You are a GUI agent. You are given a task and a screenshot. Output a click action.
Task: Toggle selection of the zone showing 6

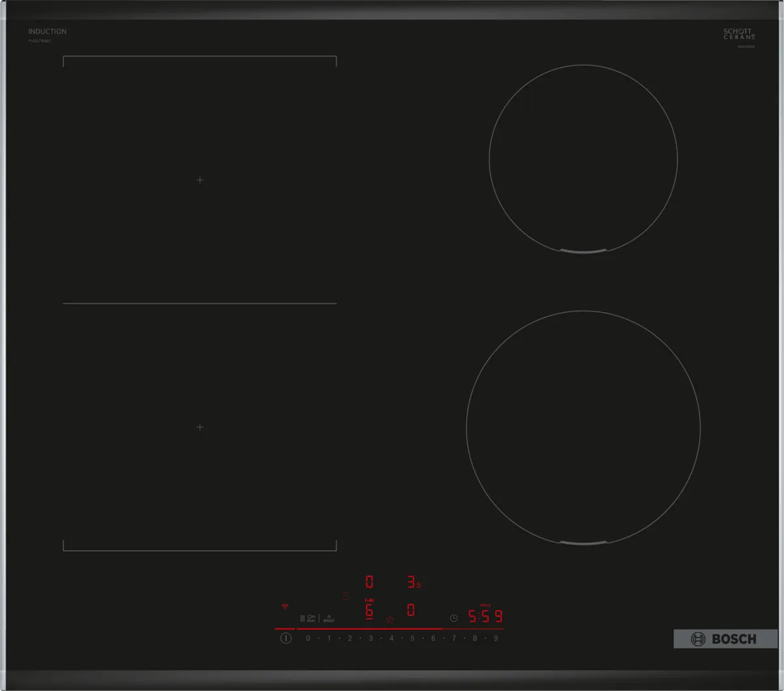click(x=370, y=611)
